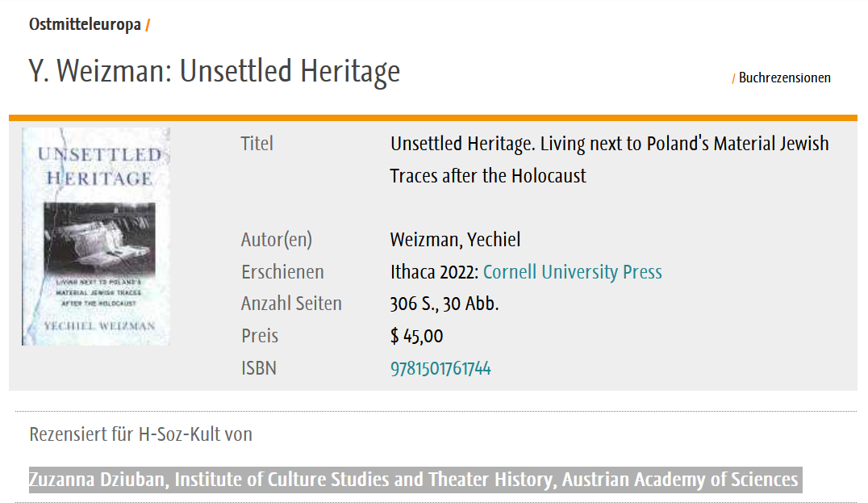Click the "Preis" field label
This screenshot has height=503, width=868.
click(259, 337)
